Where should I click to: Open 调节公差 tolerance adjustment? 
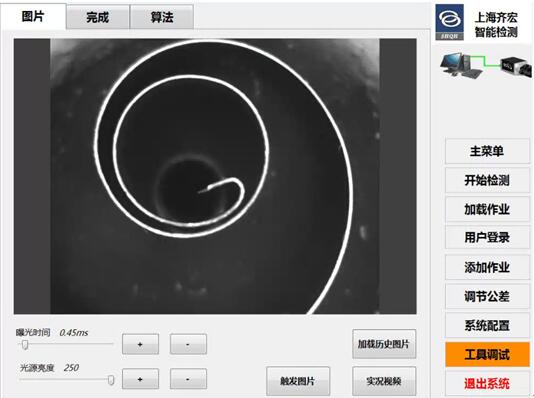tap(487, 296)
